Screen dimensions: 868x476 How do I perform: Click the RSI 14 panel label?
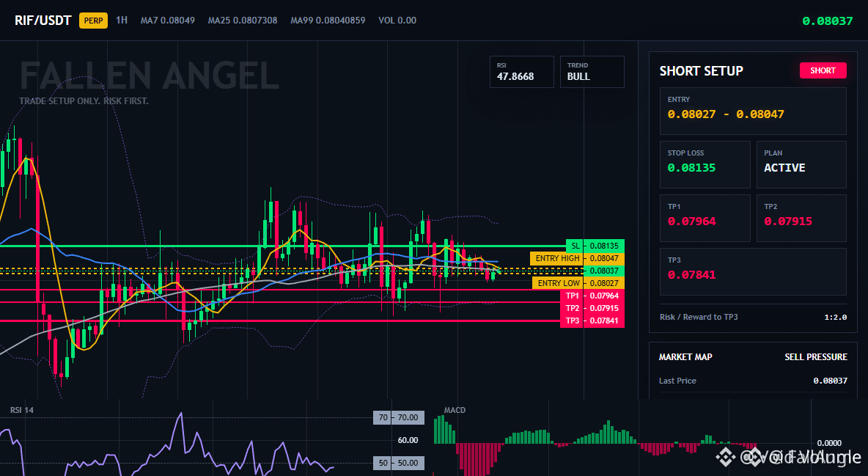21,410
